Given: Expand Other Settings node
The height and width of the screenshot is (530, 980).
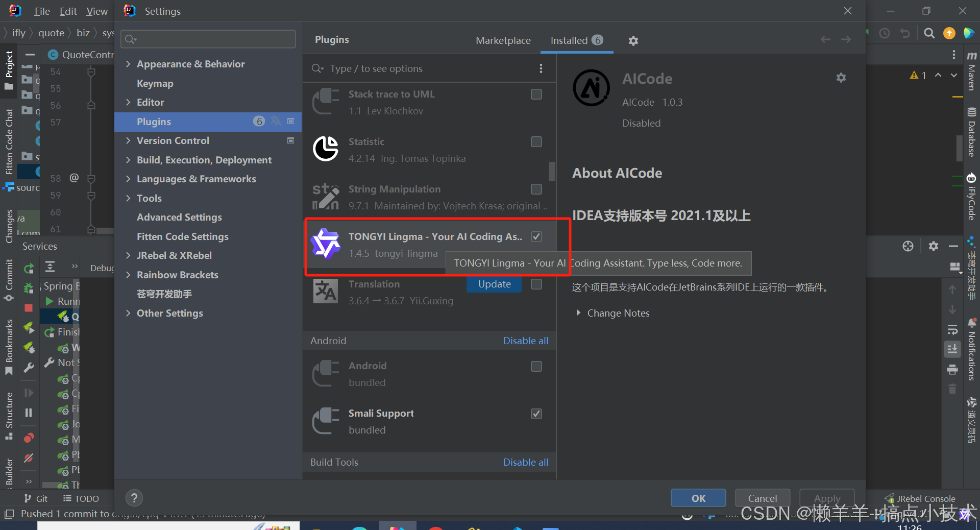Looking at the screenshot, I should tap(128, 313).
